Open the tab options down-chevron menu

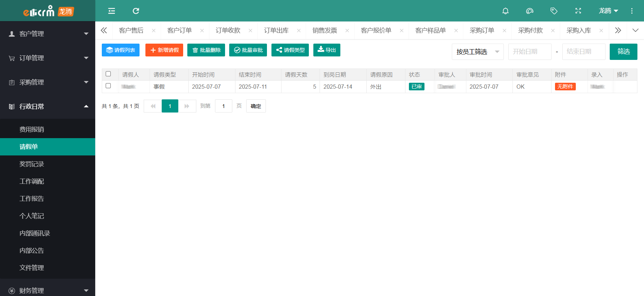(635, 30)
